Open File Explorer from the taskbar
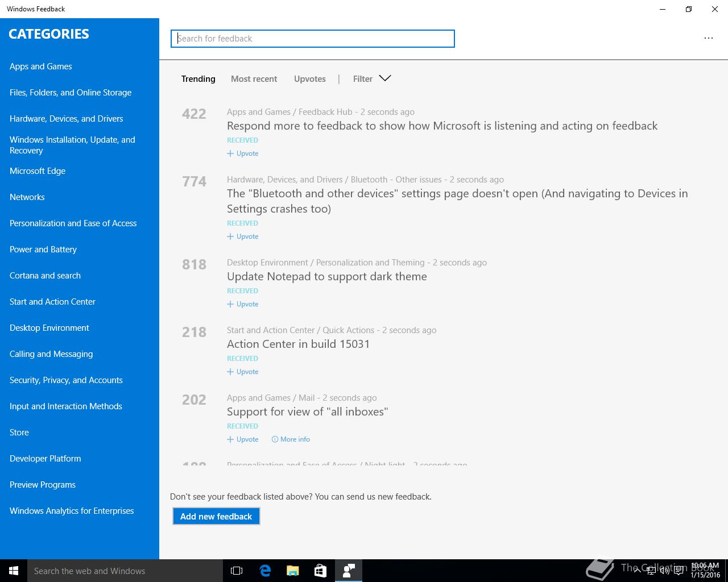728x582 pixels. (293, 571)
